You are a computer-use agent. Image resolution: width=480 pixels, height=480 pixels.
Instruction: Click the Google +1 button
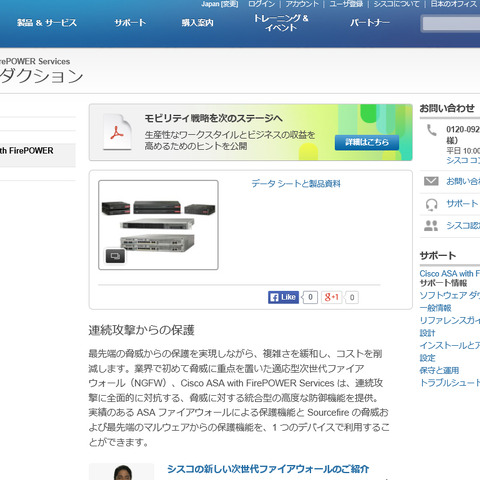point(332,297)
